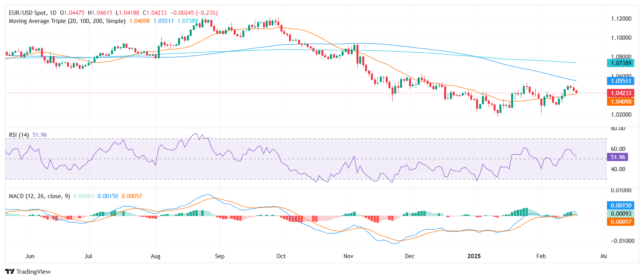This screenshot has height=280, width=644.
Task: Select the RSI (14) indicator label
Action: [19, 135]
